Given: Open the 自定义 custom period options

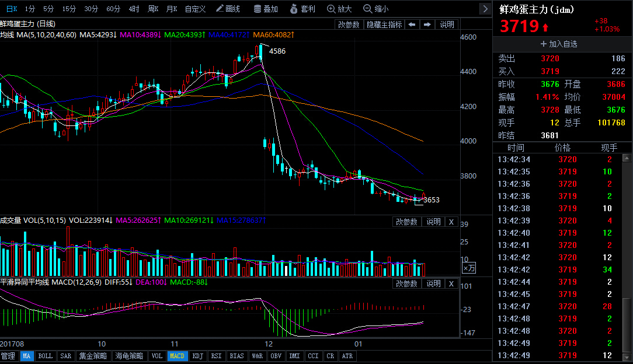Looking at the screenshot, I should pos(195,9).
